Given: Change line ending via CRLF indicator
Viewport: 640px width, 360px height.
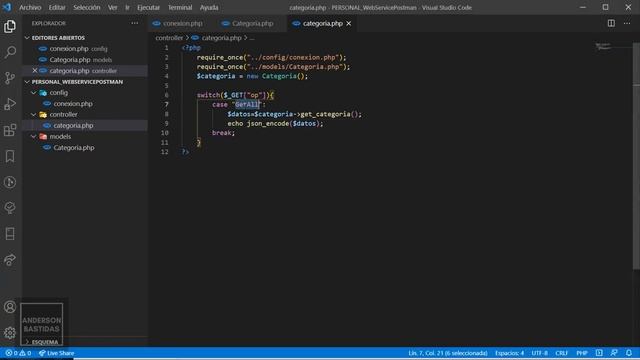Looking at the screenshot, I should coord(562,353).
